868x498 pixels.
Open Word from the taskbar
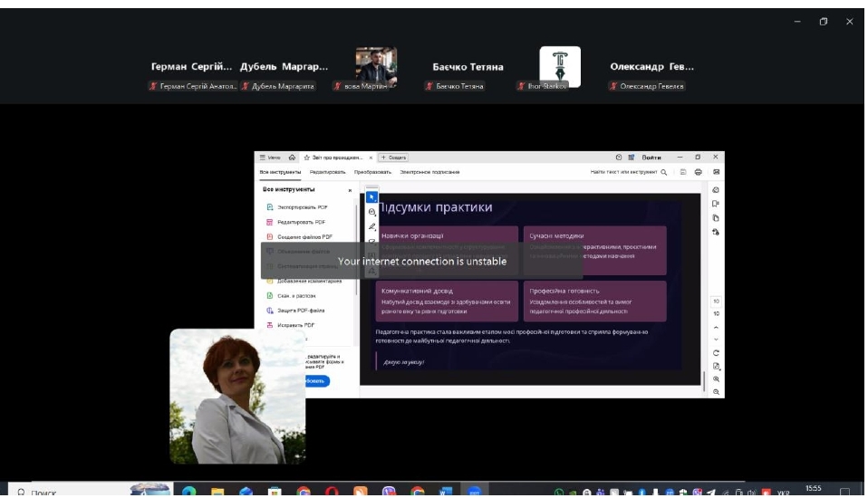point(446,490)
